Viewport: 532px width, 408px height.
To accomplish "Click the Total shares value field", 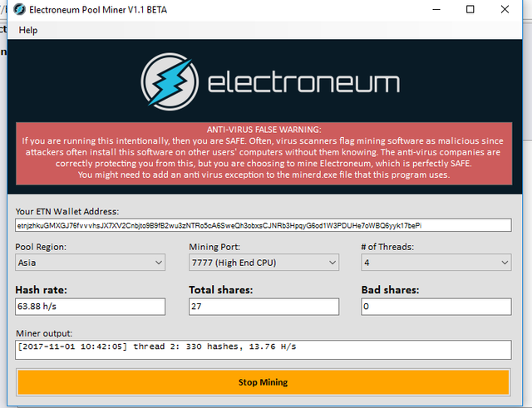I will tap(264, 307).
